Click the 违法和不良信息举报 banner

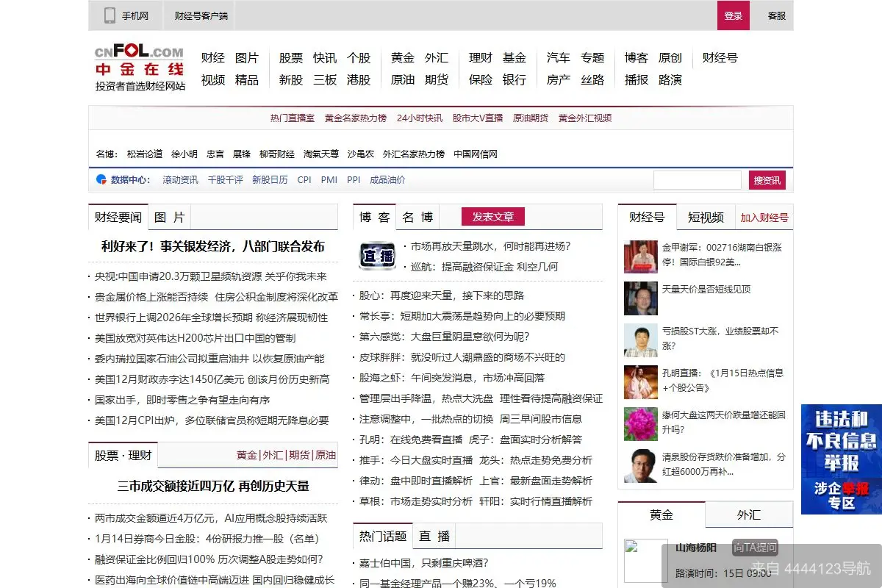click(842, 441)
